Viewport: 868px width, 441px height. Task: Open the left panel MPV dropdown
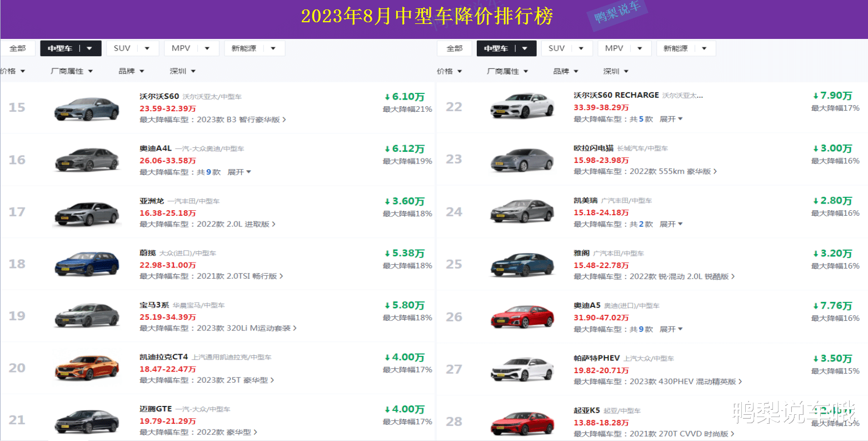[x=191, y=48]
